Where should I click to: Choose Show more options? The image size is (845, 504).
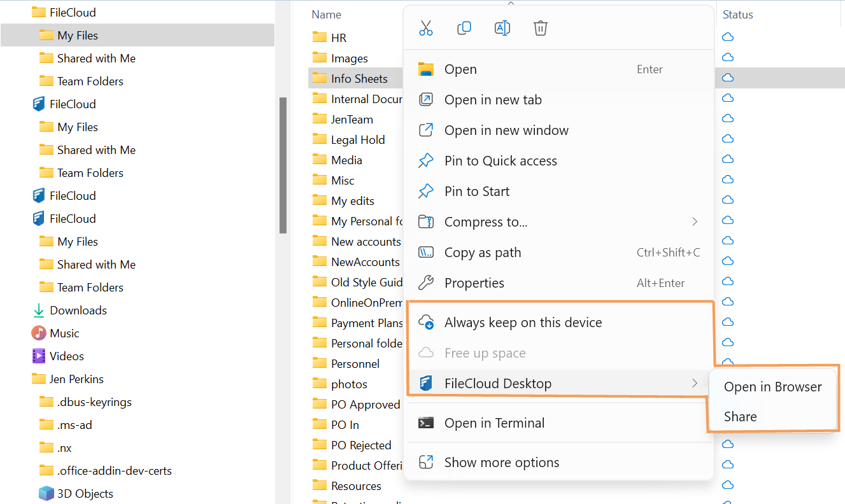coord(502,463)
